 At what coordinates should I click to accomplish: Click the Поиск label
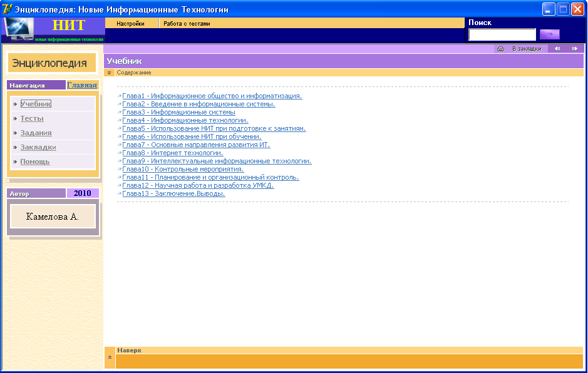tap(480, 23)
